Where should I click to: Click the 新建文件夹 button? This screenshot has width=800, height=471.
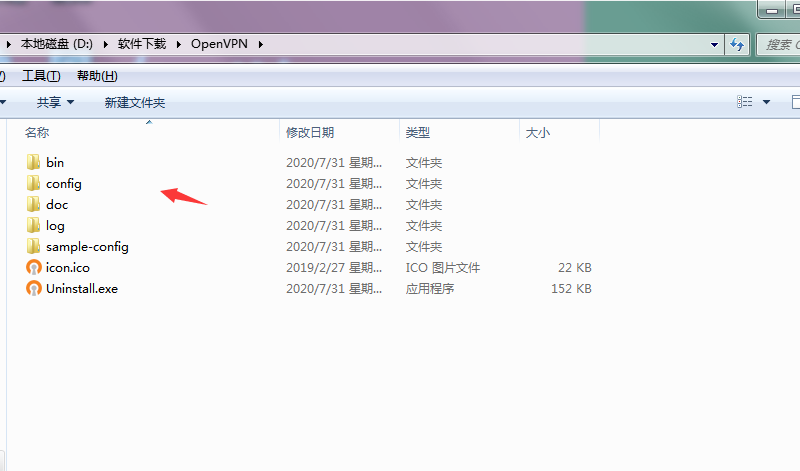(x=135, y=102)
